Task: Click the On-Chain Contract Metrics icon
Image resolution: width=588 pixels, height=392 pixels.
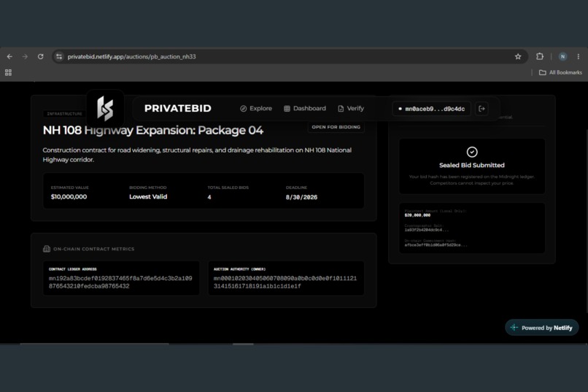Action: tap(47, 249)
